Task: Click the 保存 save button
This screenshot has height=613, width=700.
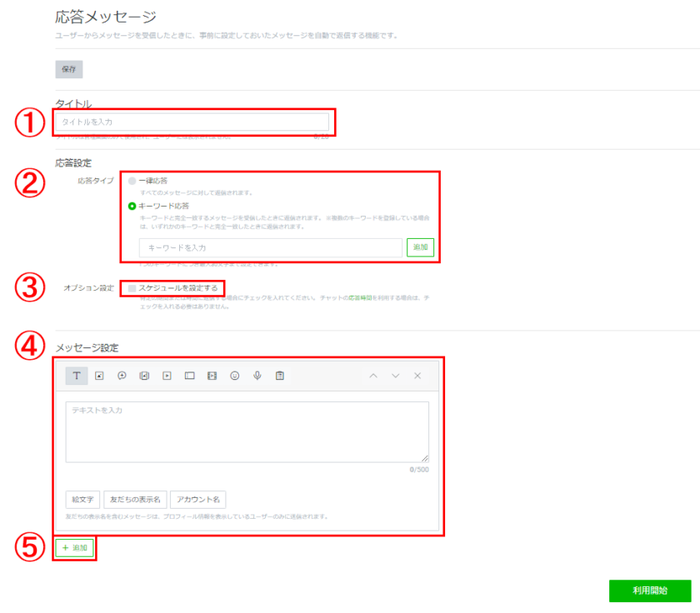Action: click(68, 69)
